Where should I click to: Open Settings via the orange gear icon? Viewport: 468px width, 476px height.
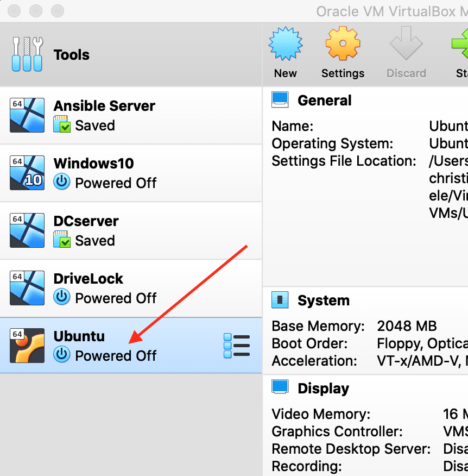click(x=343, y=45)
